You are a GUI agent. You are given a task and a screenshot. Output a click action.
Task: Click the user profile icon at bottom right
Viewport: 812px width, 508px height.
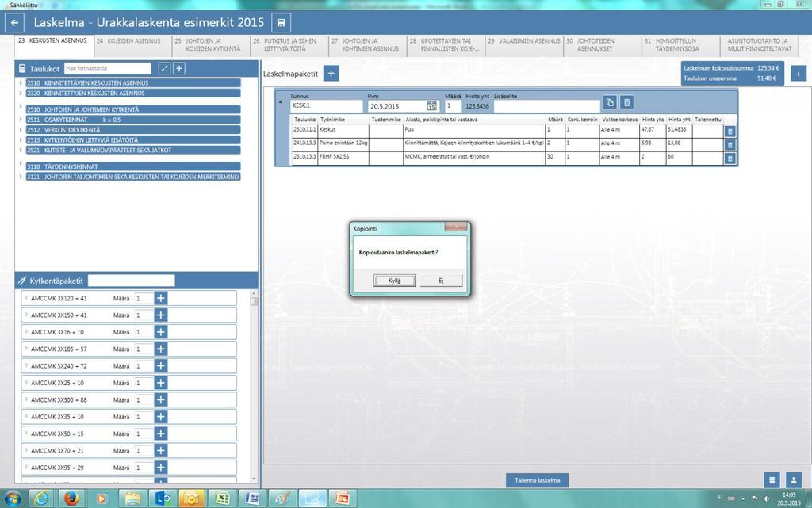pyautogui.click(x=793, y=480)
